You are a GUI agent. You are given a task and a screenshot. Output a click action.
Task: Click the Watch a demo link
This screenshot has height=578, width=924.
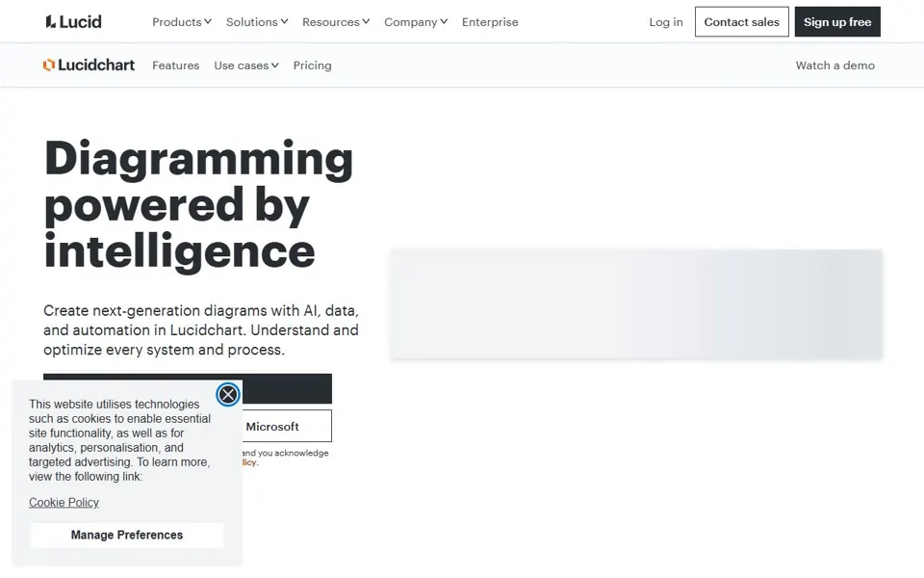(835, 66)
